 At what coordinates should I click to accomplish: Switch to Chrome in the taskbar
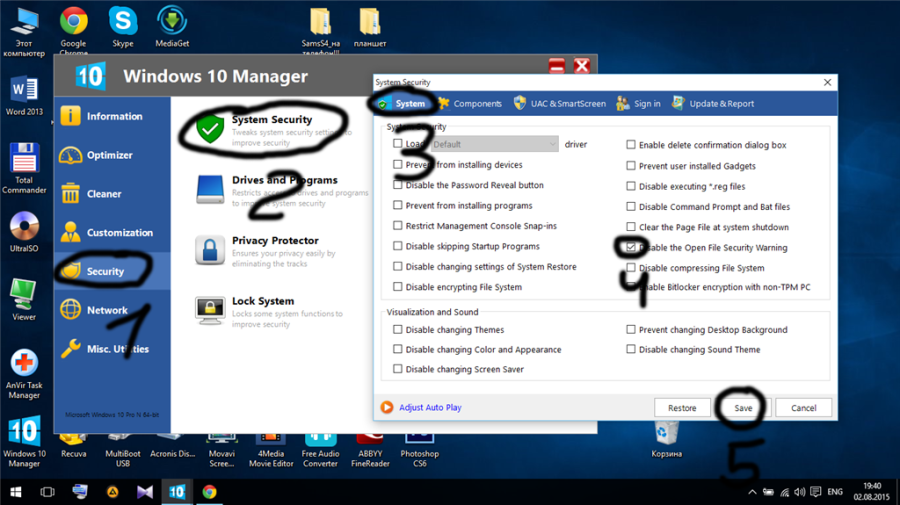coord(210,492)
